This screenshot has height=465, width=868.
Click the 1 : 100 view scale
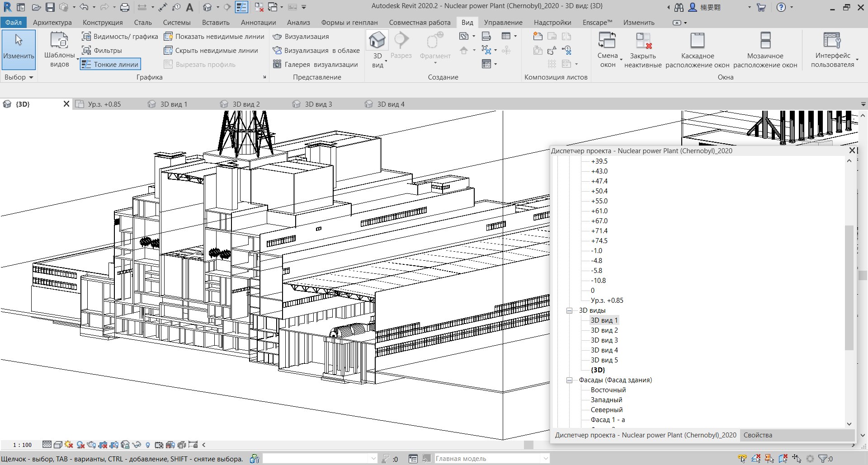[23, 445]
